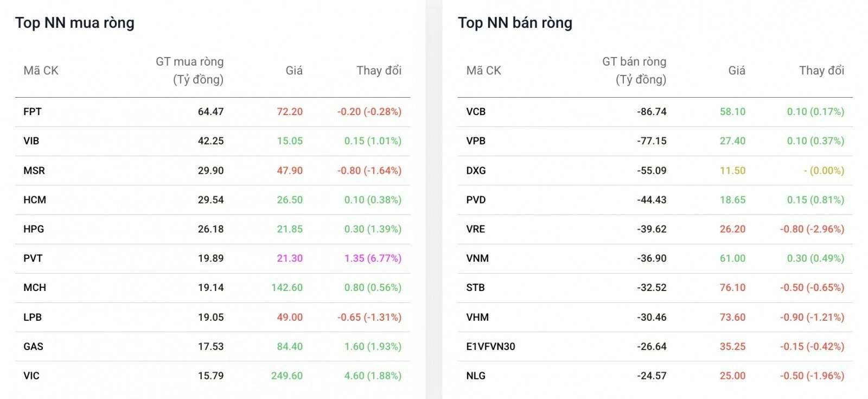The image size is (868, 399).
Task: Click the FPT ticker in net buy table
Action: click(33, 112)
